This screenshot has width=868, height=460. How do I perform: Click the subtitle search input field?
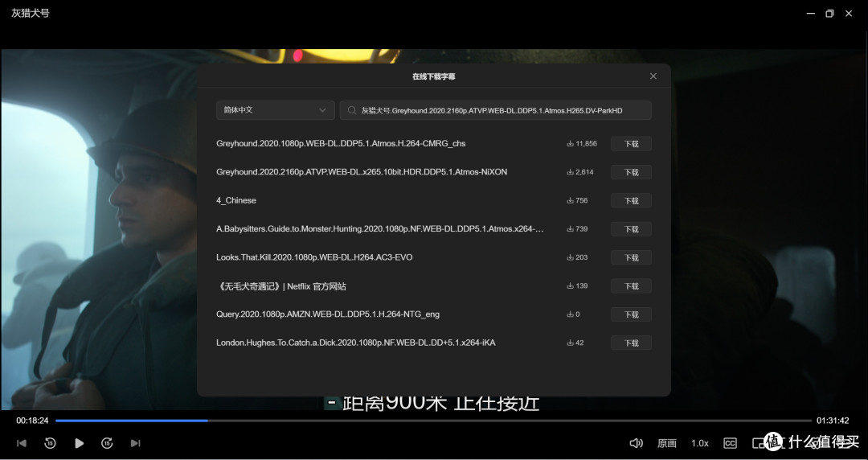coord(495,110)
